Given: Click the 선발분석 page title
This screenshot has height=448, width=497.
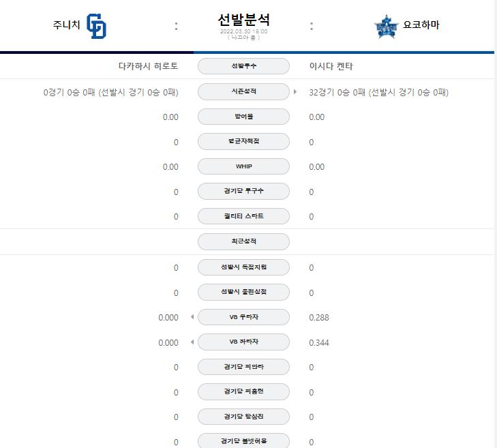Looking at the screenshot, I should tap(243, 20).
